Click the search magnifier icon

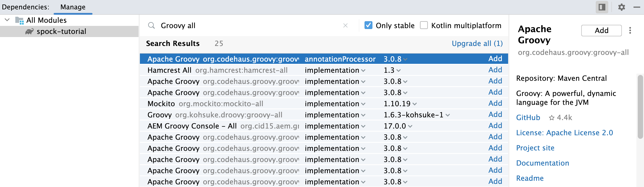pos(151,25)
